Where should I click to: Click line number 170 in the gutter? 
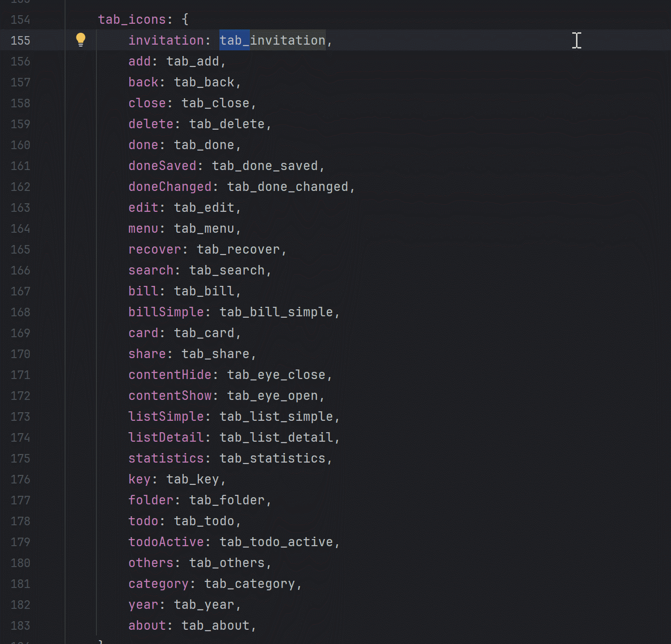coord(20,354)
